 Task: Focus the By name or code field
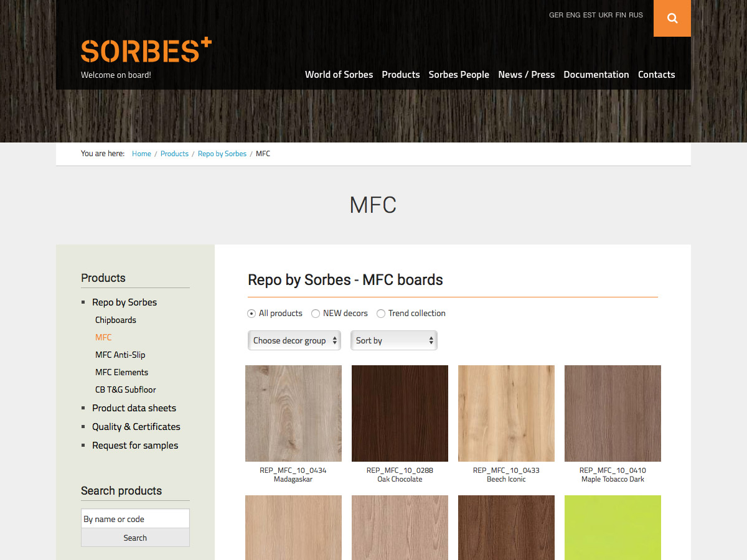135,519
